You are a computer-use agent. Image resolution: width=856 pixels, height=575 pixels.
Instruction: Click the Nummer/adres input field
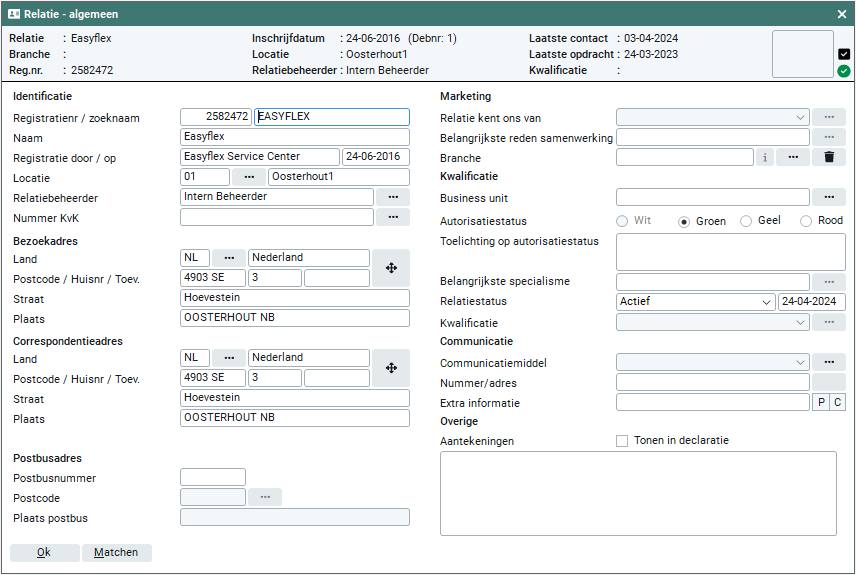point(712,382)
